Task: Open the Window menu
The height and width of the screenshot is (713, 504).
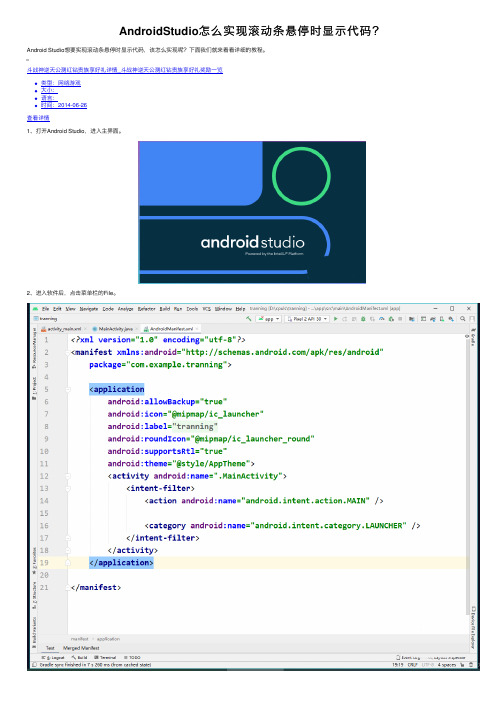Action: pos(223,309)
